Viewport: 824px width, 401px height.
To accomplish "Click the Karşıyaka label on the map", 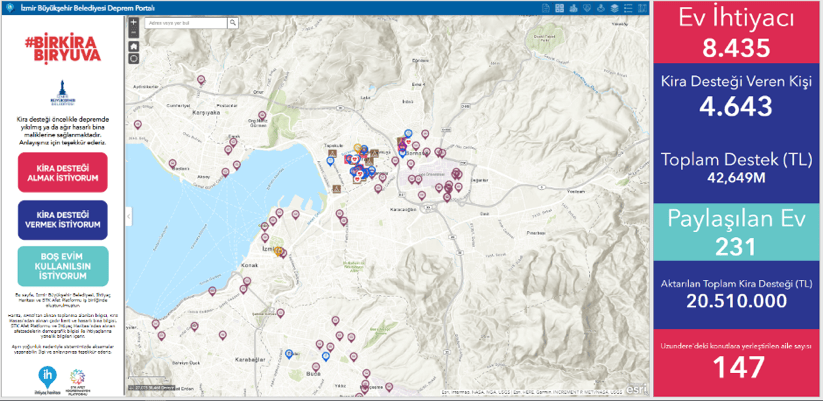I will [205, 113].
